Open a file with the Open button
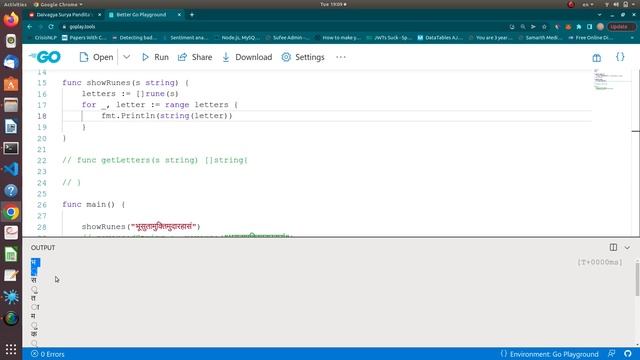 coord(96,57)
